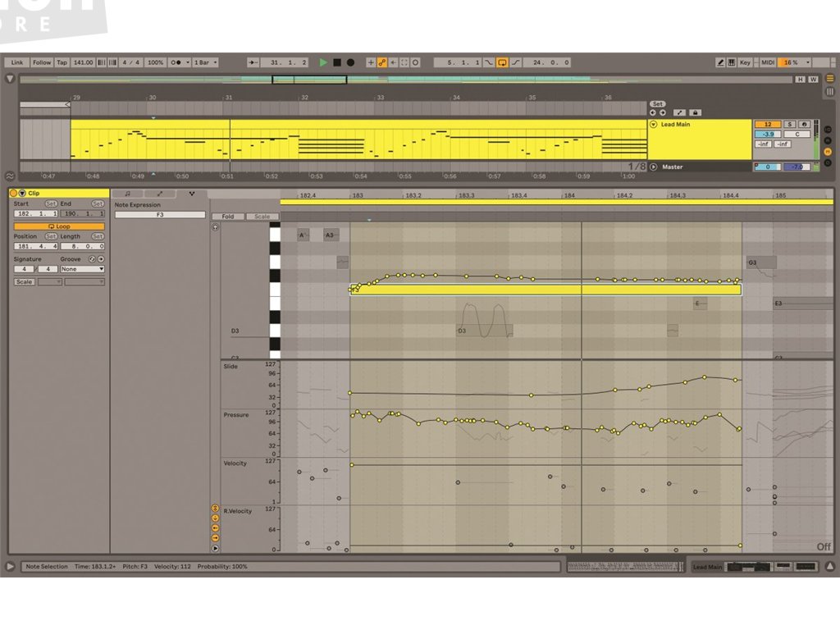Open the 1 Bar quantization dropdown
This screenshot has height=630, width=840.
(204, 62)
